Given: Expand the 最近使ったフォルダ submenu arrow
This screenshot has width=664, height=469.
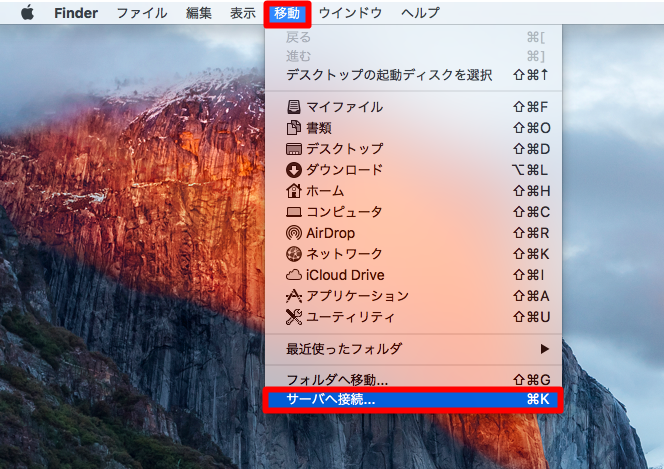Looking at the screenshot, I should tap(545, 349).
